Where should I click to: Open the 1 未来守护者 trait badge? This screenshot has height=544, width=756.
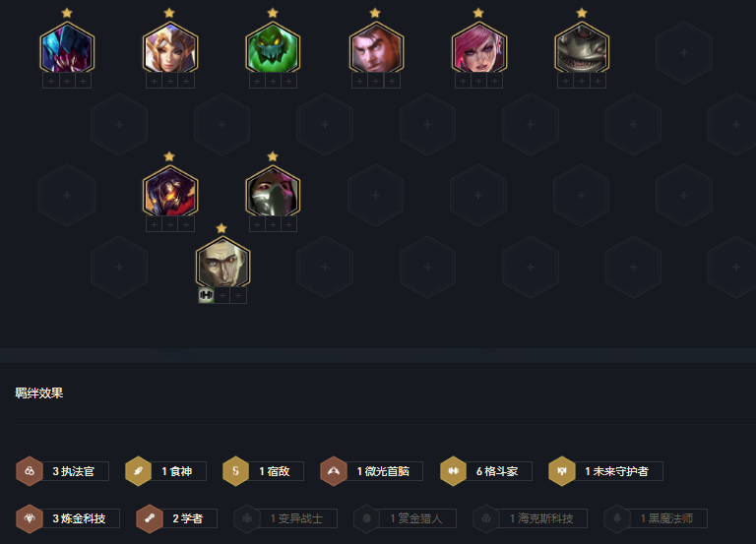pyautogui.click(x=605, y=471)
